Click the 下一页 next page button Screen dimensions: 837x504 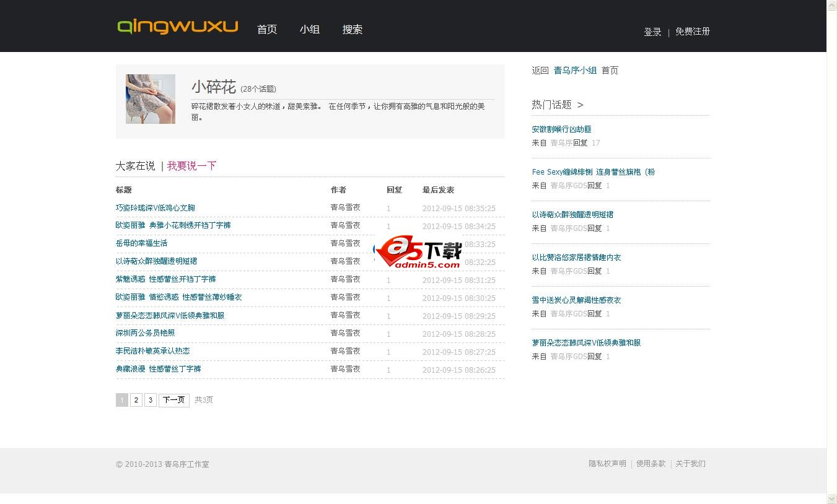[x=174, y=400]
